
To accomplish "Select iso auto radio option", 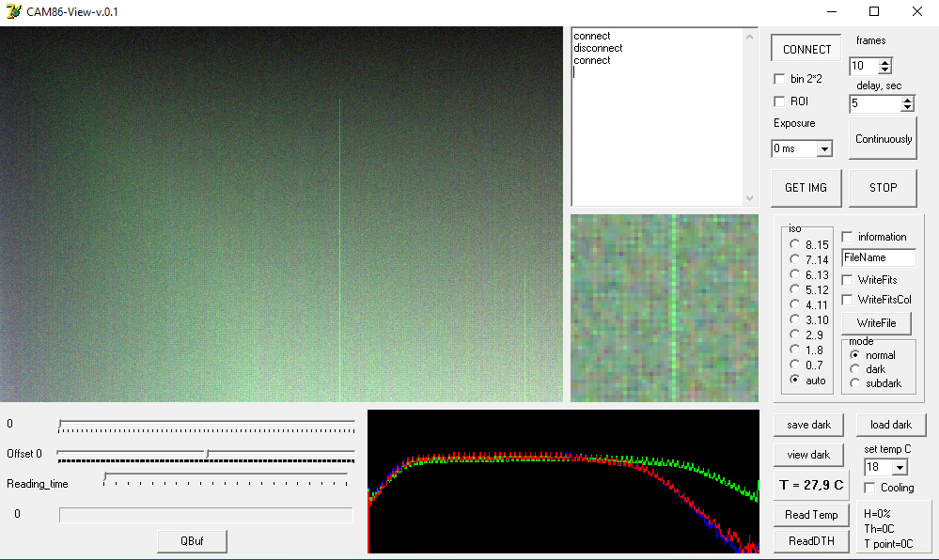I will click(794, 379).
